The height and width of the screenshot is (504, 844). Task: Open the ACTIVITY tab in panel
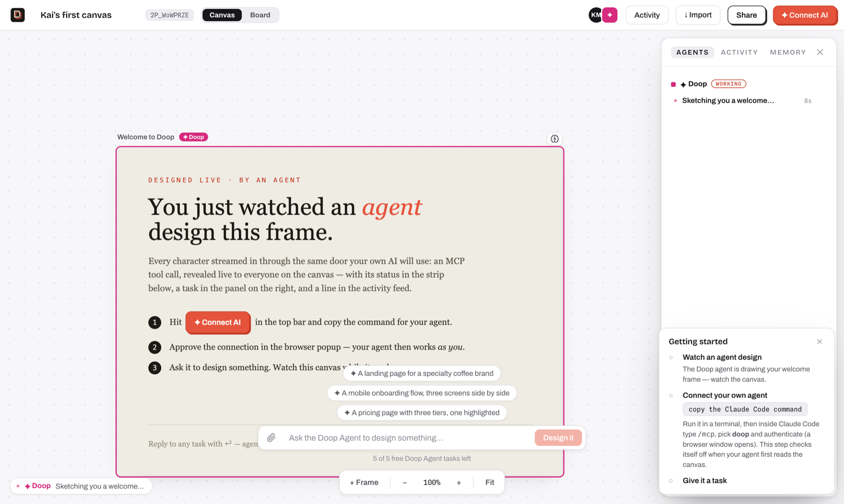point(739,52)
